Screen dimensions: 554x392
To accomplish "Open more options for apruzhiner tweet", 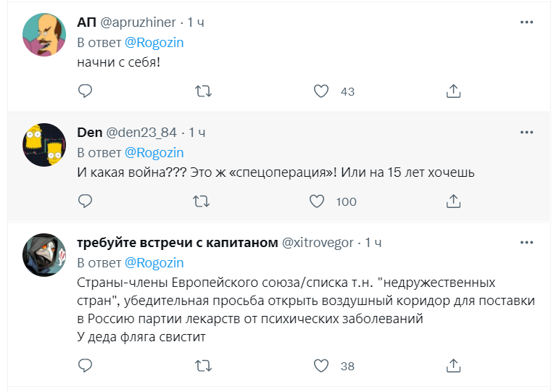I will (x=527, y=22).
